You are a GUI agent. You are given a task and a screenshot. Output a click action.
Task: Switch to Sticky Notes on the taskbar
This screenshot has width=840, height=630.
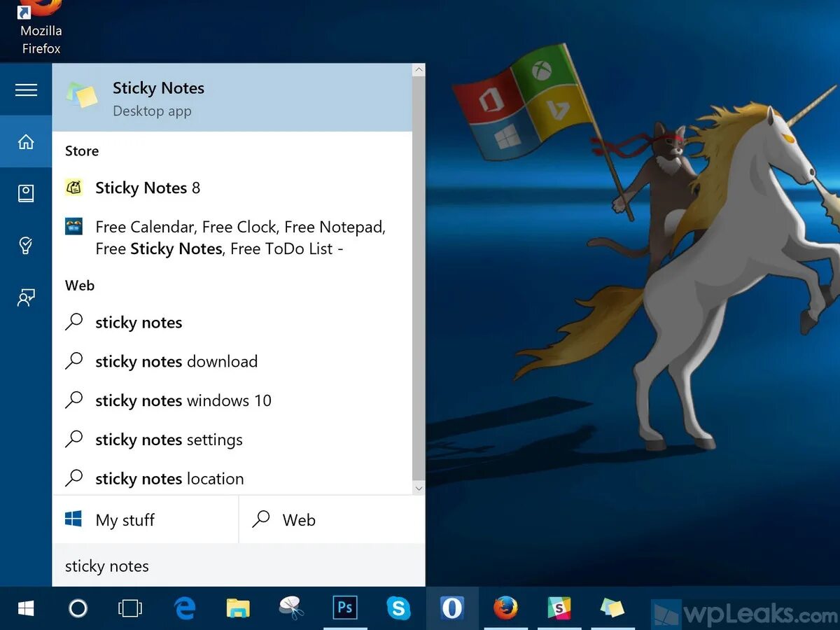pyautogui.click(x=612, y=608)
